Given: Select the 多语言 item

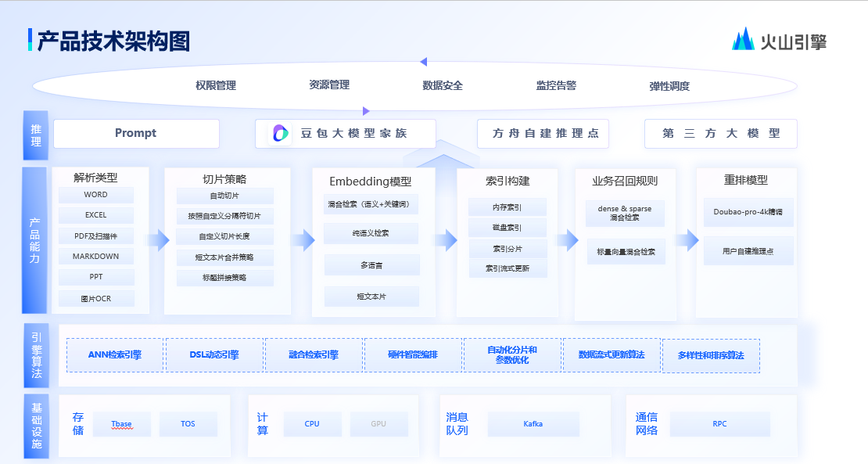Looking at the screenshot, I should click(371, 265).
